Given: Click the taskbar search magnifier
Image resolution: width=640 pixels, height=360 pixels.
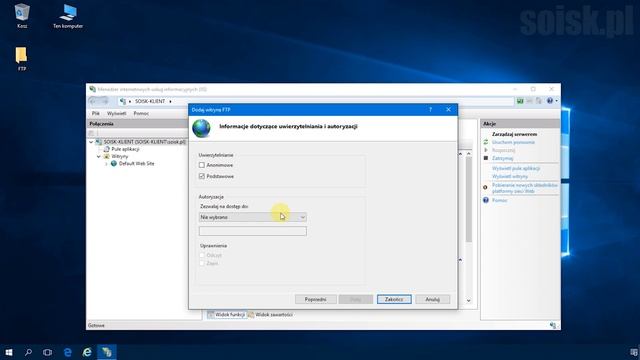Looking at the screenshot, I should coord(28,352).
